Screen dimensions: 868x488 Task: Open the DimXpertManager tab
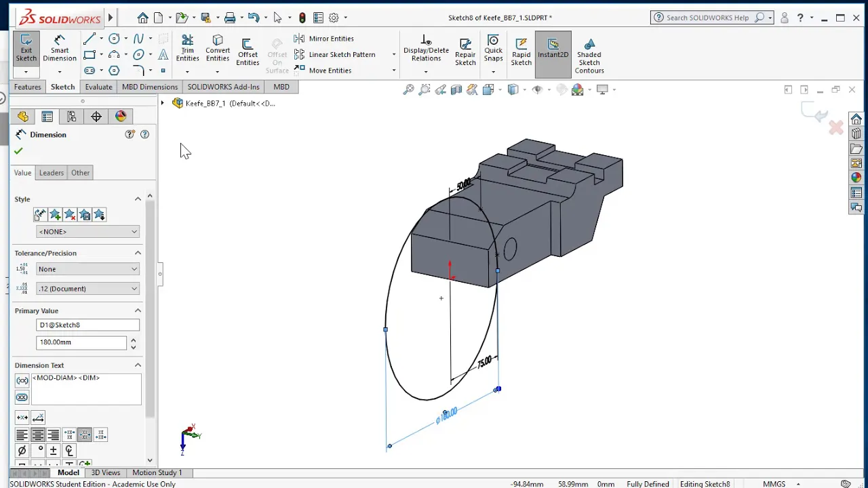pos(96,117)
